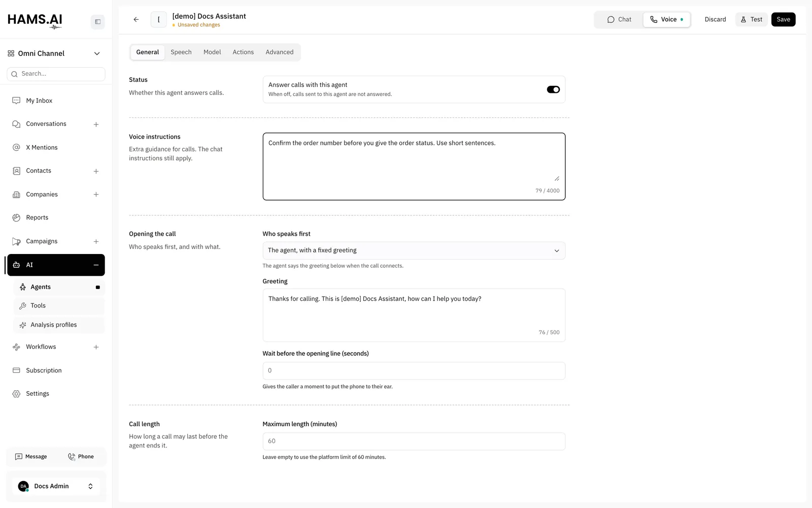Click the 79 / 4000 character counter
Image resolution: width=812 pixels, height=508 pixels.
[x=547, y=191]
